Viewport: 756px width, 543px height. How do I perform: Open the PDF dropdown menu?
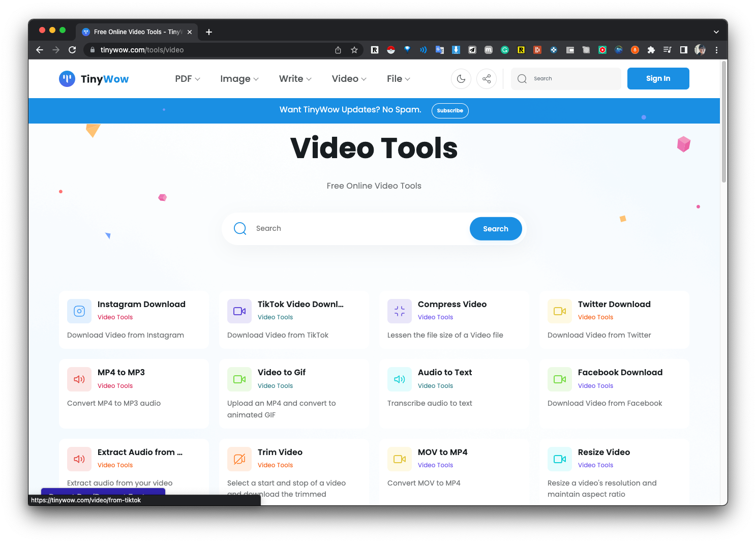(x=188, y=79)
